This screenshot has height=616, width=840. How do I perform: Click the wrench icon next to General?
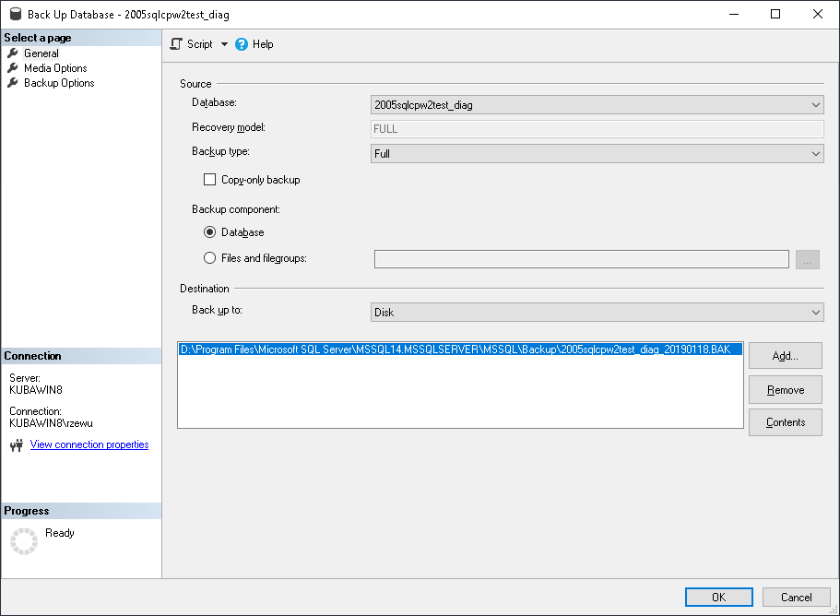(x=13, y=53)
